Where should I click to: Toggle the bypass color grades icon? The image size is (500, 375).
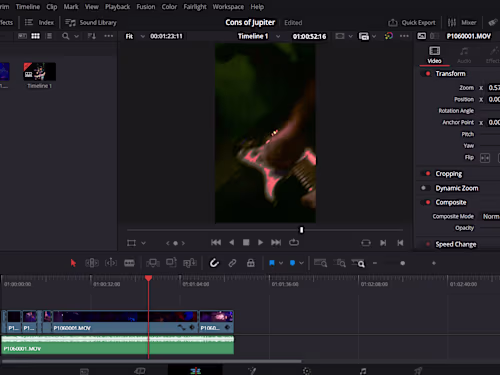(x=389, y=36)
